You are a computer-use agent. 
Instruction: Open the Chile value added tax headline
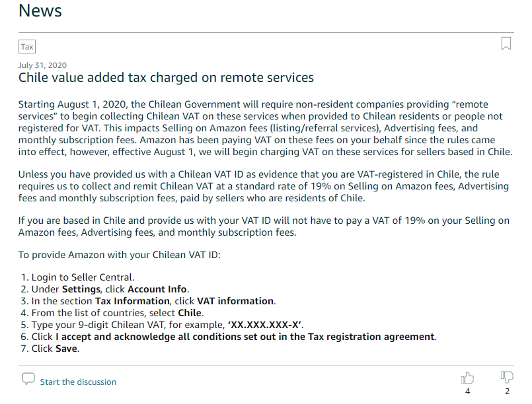tap(166, 78)
